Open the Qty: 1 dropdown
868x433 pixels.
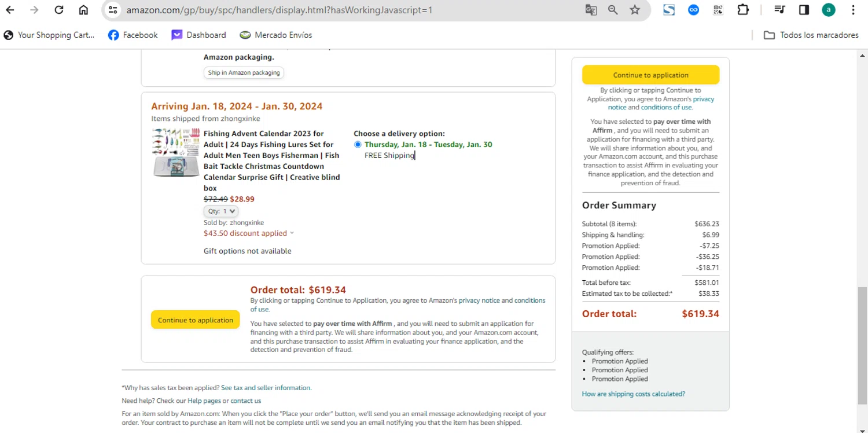[x=220, y=211]
